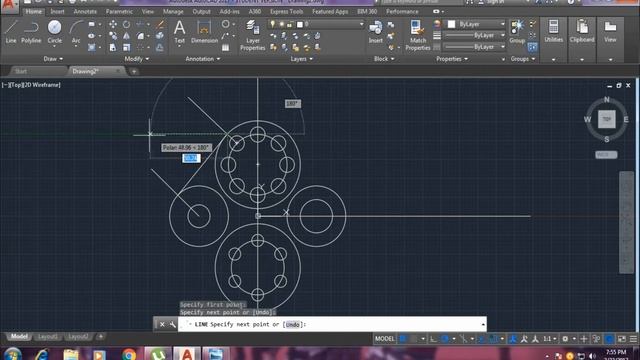
Task: Open the Layout1 tab
Action: point(47,337)
